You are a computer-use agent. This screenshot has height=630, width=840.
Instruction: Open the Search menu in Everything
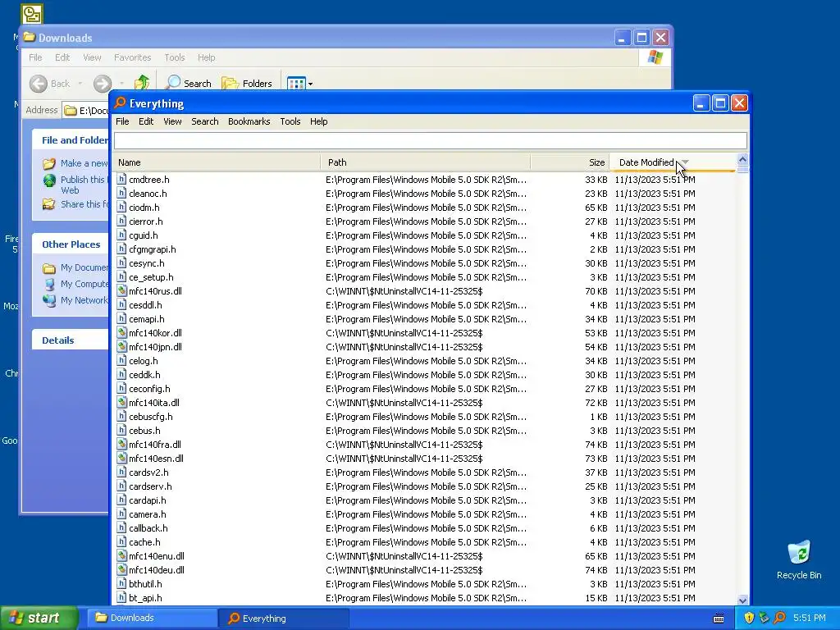pos(204,121)
